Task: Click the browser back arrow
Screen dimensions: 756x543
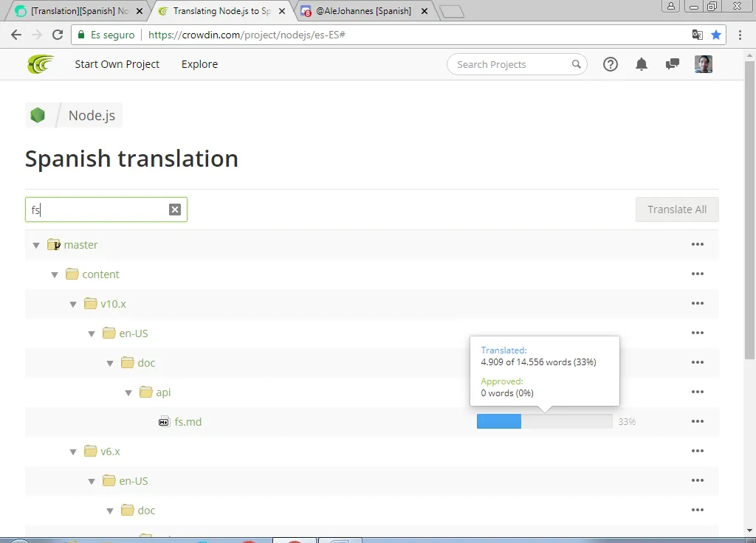Action: (16, 35)
